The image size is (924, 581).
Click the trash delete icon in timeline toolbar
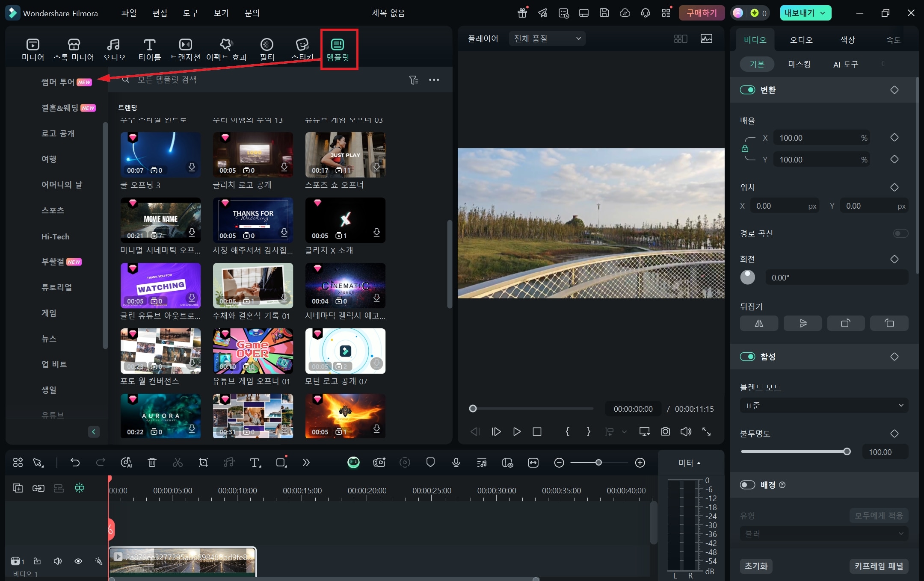pos(152,462)
